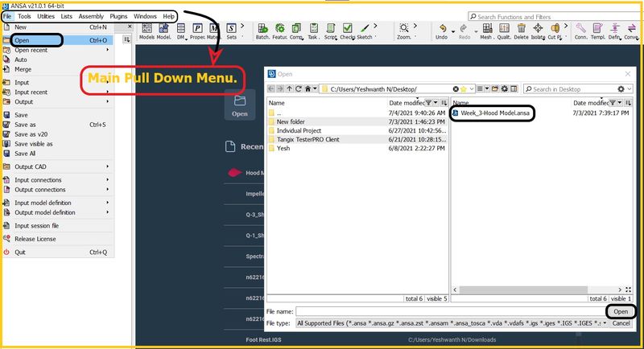
Task: Select Quit in File menu
Action: coord(57,253)
